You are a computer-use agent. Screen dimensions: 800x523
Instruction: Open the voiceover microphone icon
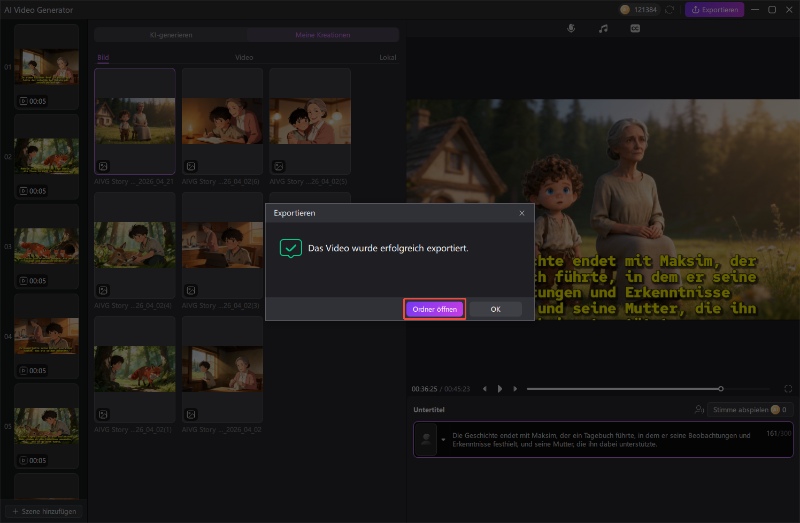pos(571,28)
